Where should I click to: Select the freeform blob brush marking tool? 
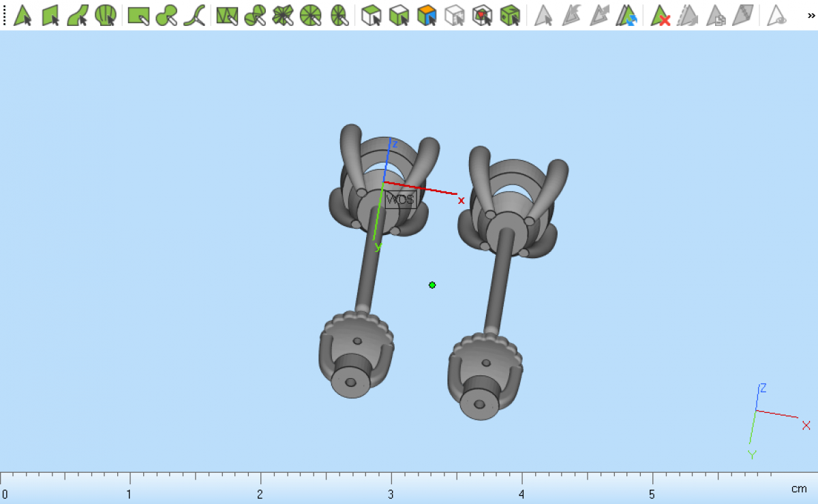point(166,15)
